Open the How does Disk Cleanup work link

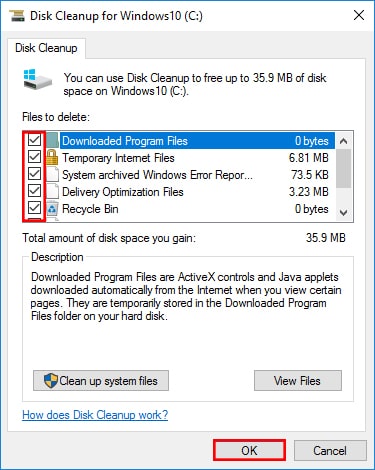pos(95,415)
